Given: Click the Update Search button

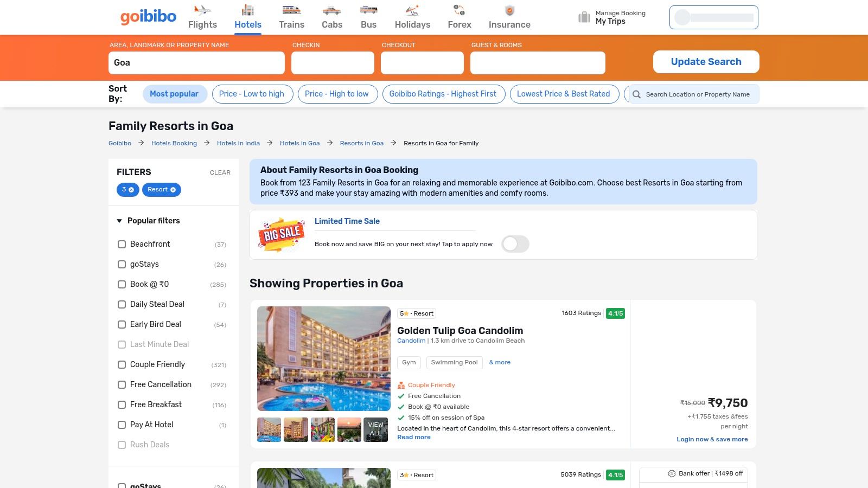Looking at the screenshot, I should coord(706,62).
